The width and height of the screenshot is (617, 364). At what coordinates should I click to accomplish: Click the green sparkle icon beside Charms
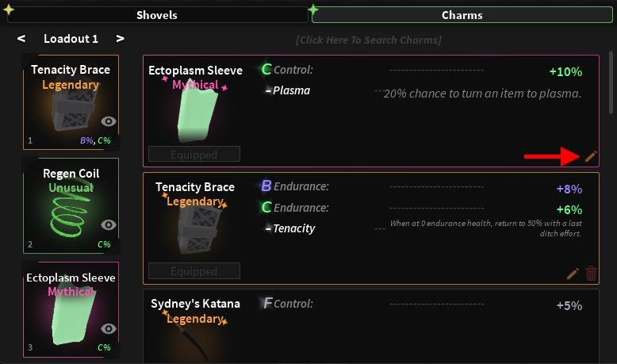[x=314, y=10]
